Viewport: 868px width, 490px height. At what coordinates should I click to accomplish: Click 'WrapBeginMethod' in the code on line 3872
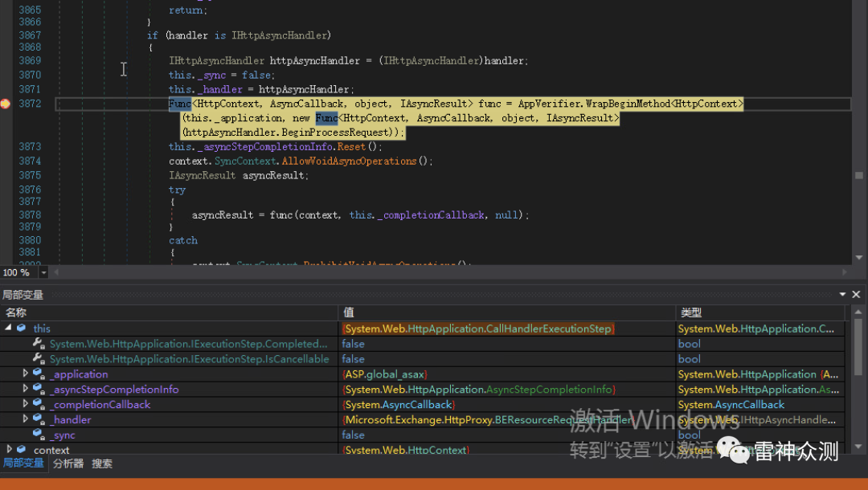coord(627,104)
